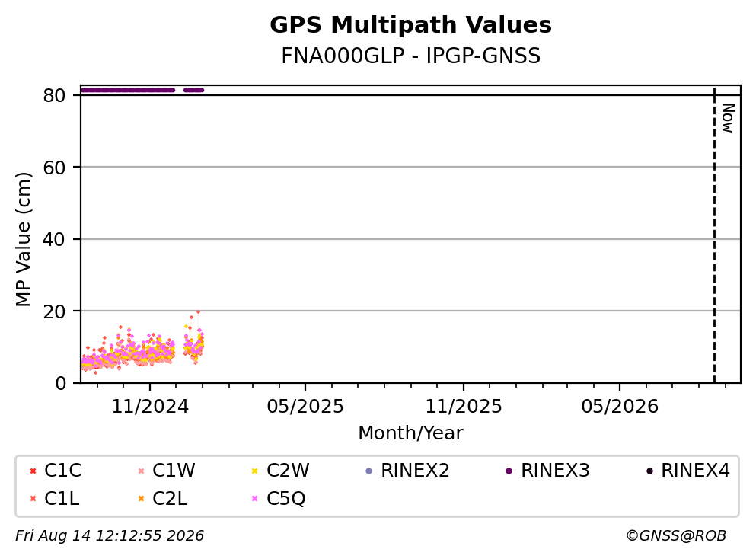756x559 pixels.
Task: Click the 05/2026 axis tick label
Action: point(620,407)
